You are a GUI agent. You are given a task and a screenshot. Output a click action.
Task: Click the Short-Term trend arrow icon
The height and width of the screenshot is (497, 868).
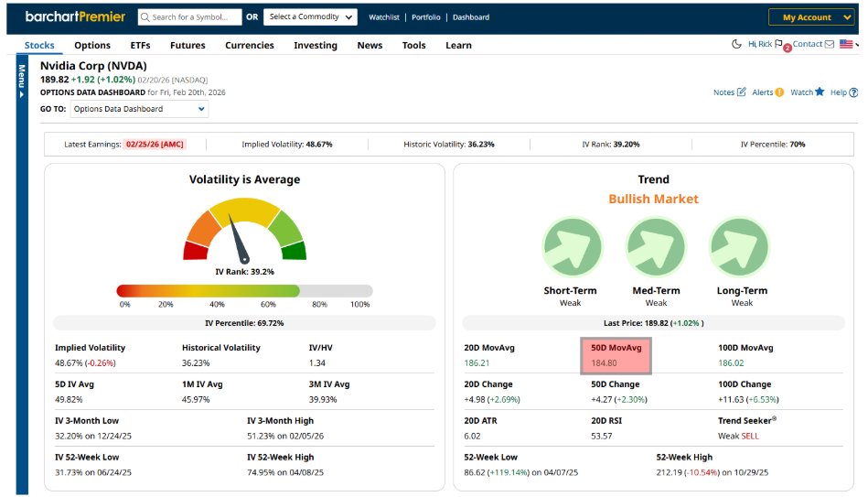click(x=572, y=247)
